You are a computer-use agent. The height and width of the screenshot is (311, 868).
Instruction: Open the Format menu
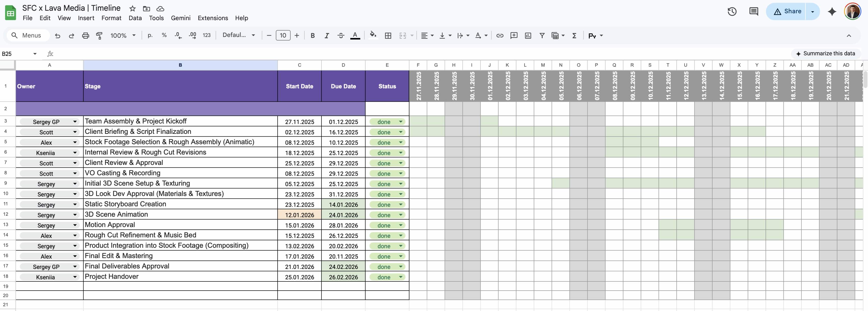point(111,18)
